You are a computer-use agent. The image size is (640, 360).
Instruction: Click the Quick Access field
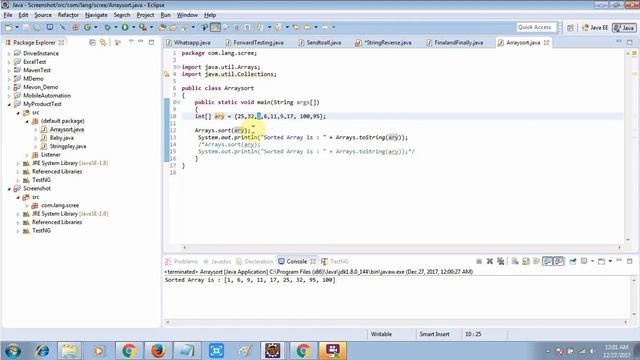click(x=536, y=27)
